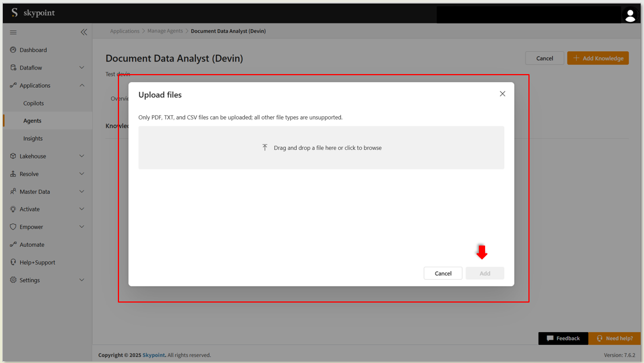
Task: Open Copilots in the sidebar
Action: [x=34, y=103]
